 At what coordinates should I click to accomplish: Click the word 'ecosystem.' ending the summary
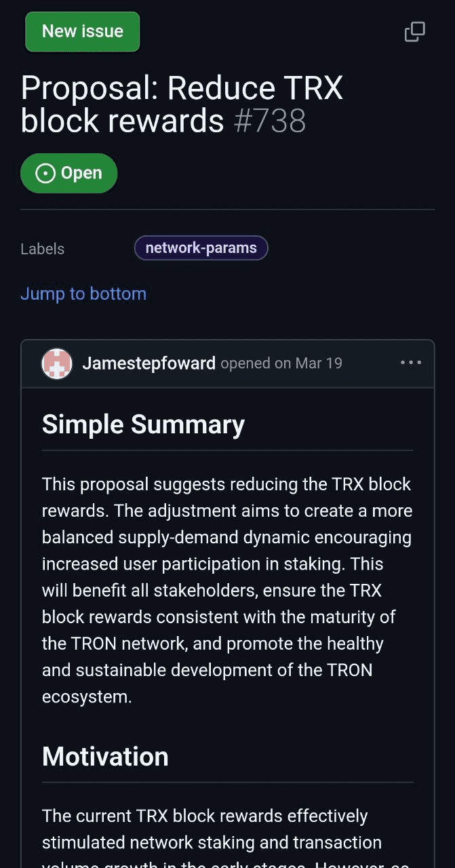[87, 696]
